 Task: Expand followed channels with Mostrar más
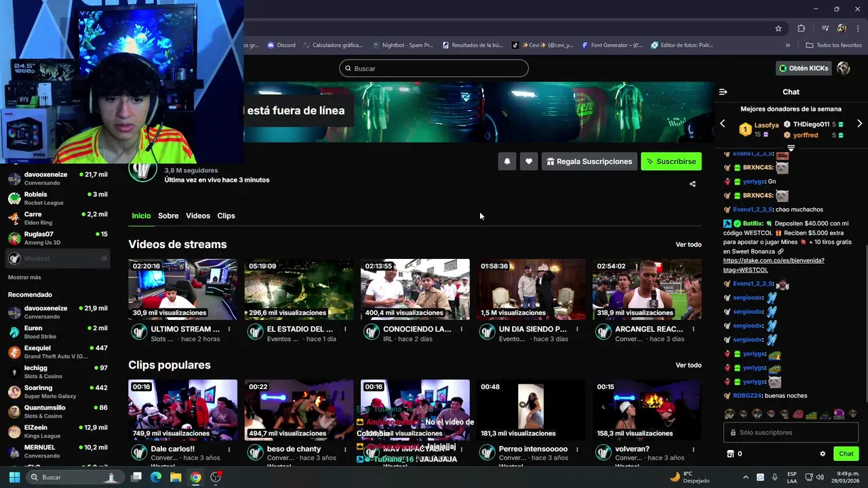pos(24,277)
